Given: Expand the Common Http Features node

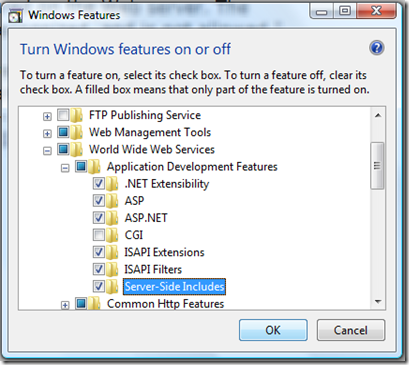Looking at the screenshot, I should (x=65, y=305).
